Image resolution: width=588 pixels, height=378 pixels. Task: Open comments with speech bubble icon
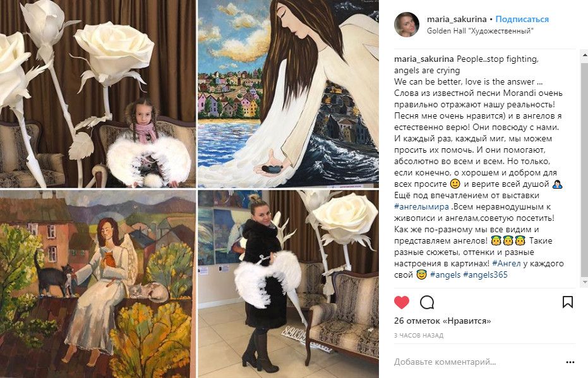pyautogui.click(x=427, y=302)
